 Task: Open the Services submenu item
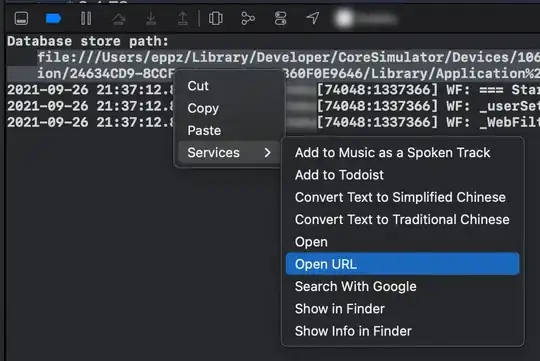(x=228, y=153)
